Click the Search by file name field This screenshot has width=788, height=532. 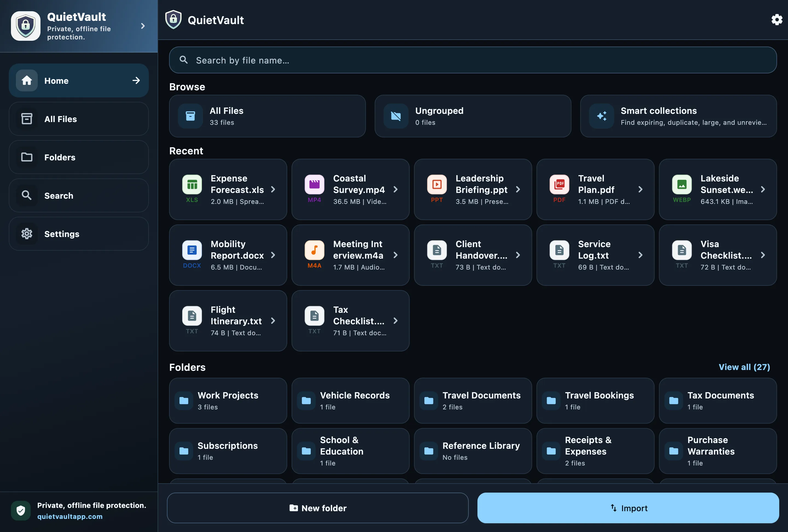[x=473, y=60]
